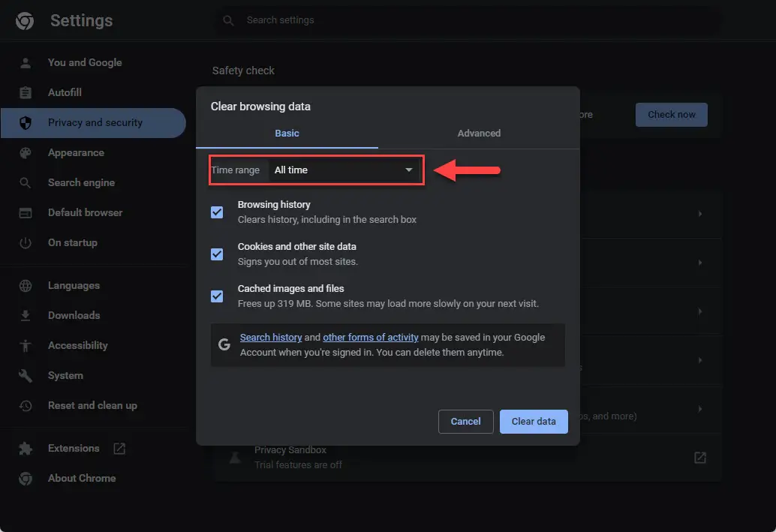
Task: Uncheck Cached images and files checkbox
Action: [x=217, y=296]
